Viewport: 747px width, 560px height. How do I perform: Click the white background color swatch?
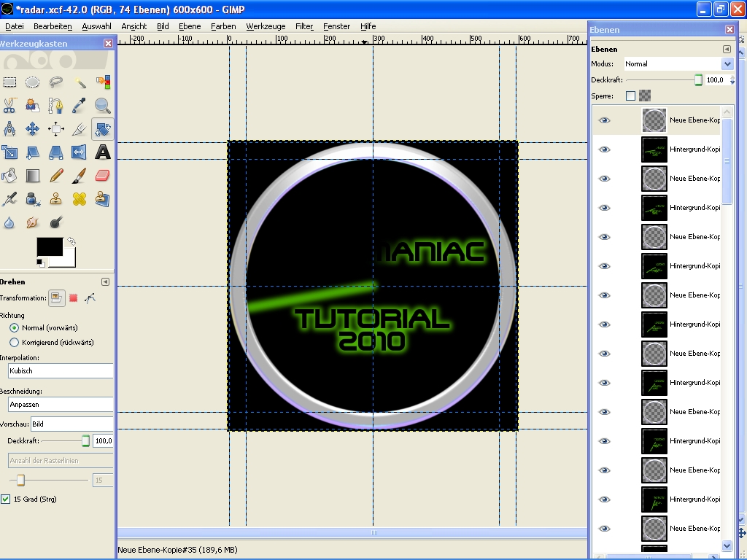69,260
